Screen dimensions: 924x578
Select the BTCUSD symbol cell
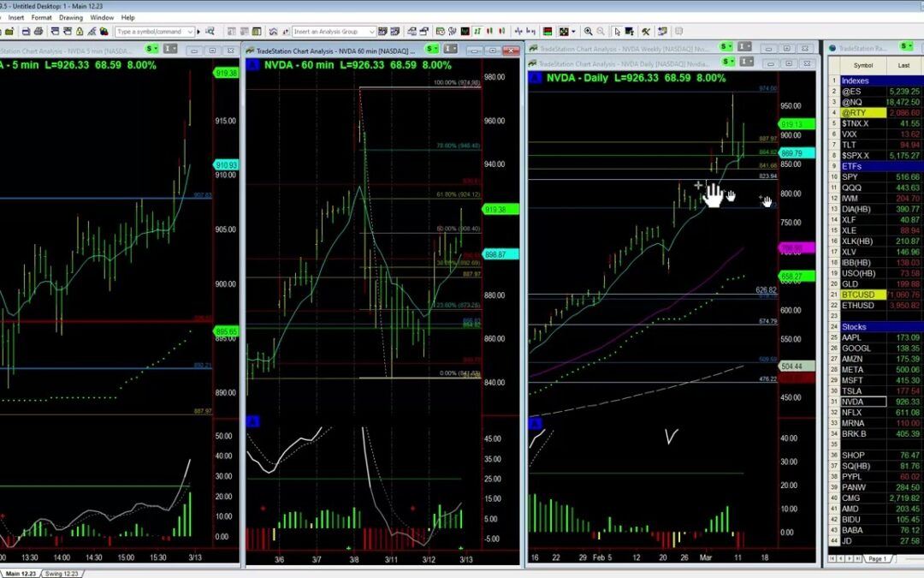[863, 295]
